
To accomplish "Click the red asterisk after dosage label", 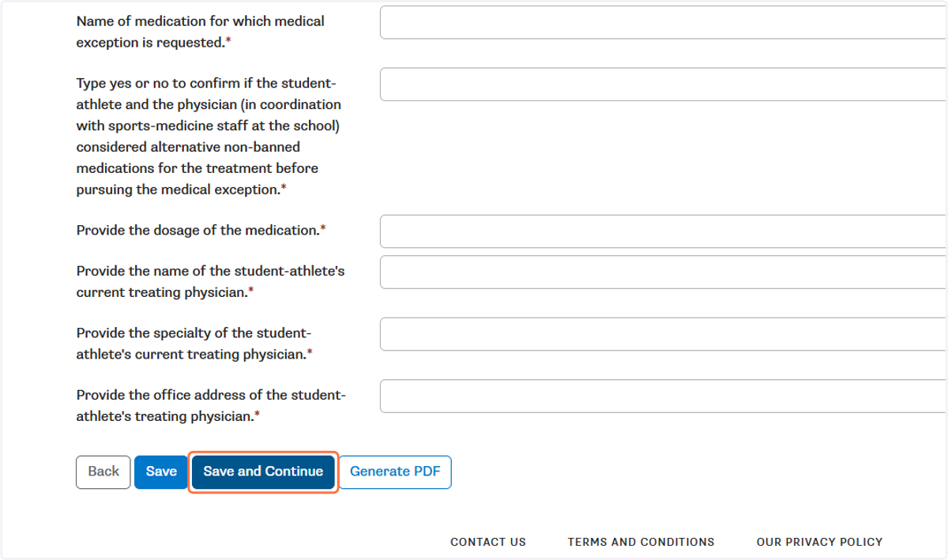I will click(322, 229).
